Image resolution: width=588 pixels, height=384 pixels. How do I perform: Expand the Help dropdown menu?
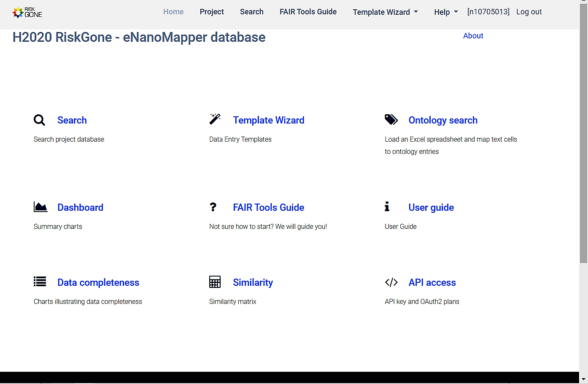[445, 12]
